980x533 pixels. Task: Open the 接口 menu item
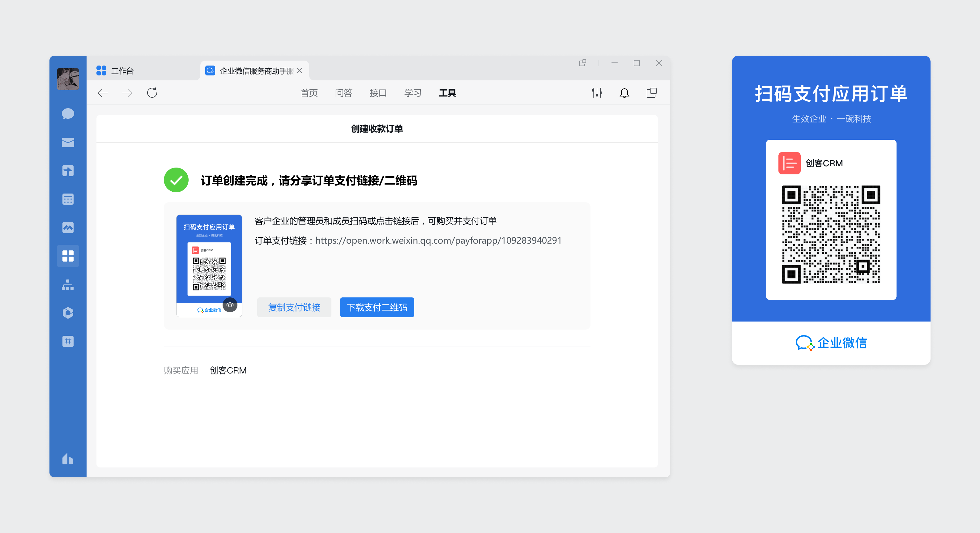pos(378,93)
